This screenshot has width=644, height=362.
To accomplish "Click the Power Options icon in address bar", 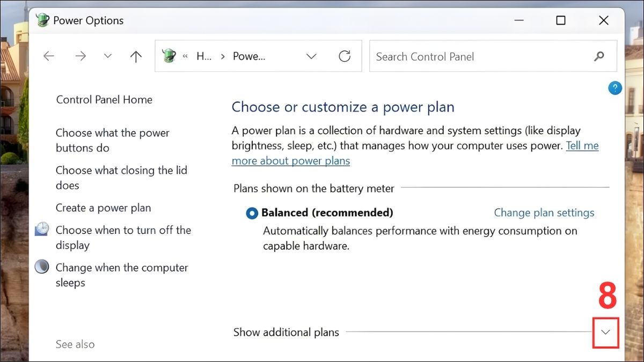I will (x=169, y=56).
